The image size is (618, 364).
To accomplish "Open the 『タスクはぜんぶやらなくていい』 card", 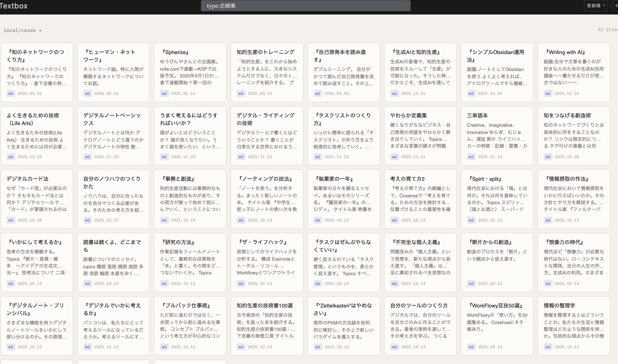I will click(344, 263).
